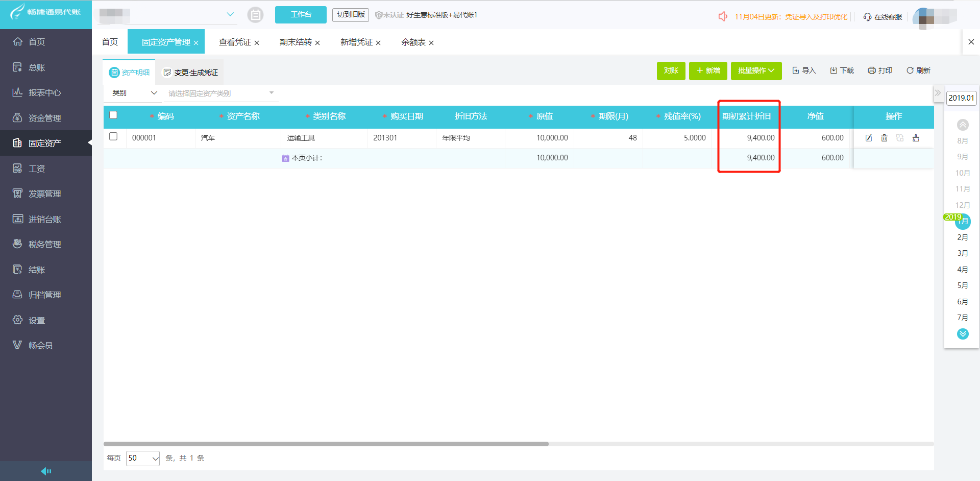The image size is (980, 481).
Task: Click the 工作台 button
Action: tap(301, 14)
